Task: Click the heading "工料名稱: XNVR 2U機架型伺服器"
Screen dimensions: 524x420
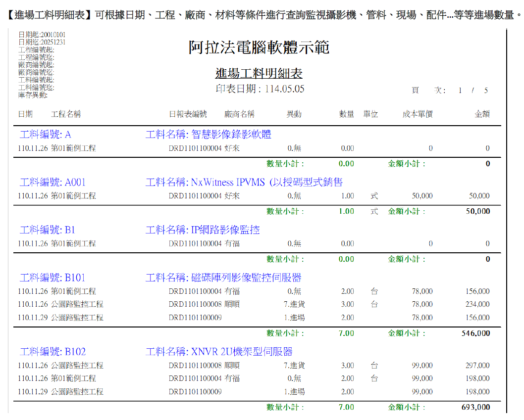Action: tap(219, 352)
